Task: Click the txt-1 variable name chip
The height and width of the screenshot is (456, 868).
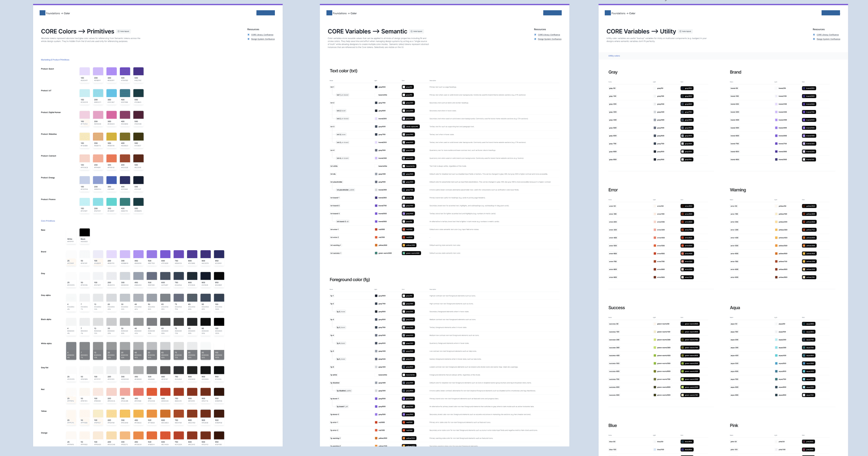Action: [332, 87]
